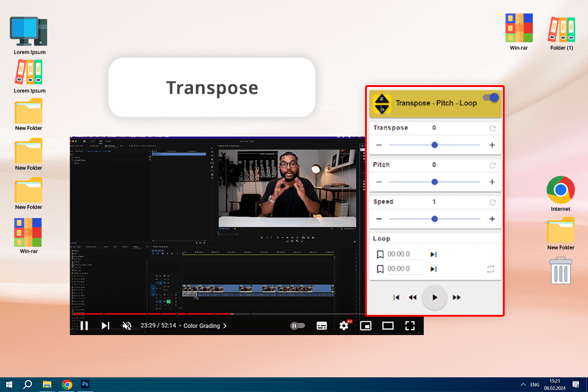Click the second loop time field

click(405, 269)
